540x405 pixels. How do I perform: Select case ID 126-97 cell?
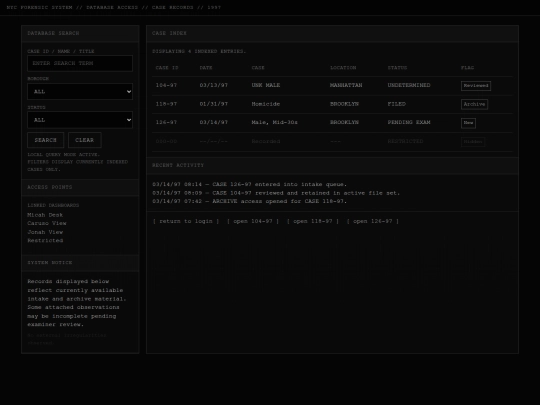(x=166, y=122)
